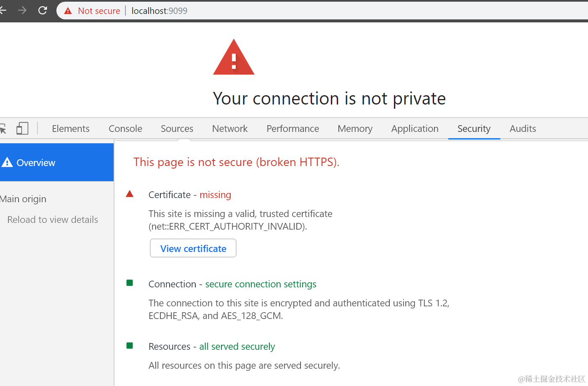Viewport: 588px width, 386px height.
Task: Open the Application tab
Action: pos(415,129)
